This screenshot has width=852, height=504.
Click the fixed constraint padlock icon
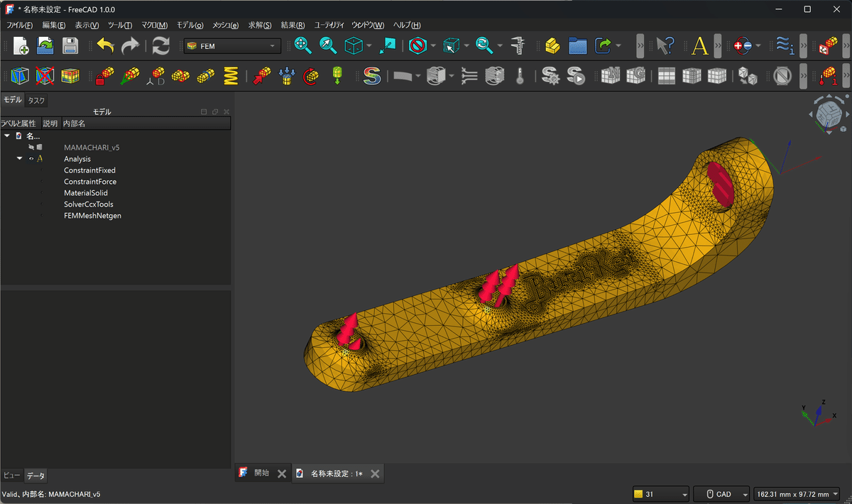click(x=105, y=75)
